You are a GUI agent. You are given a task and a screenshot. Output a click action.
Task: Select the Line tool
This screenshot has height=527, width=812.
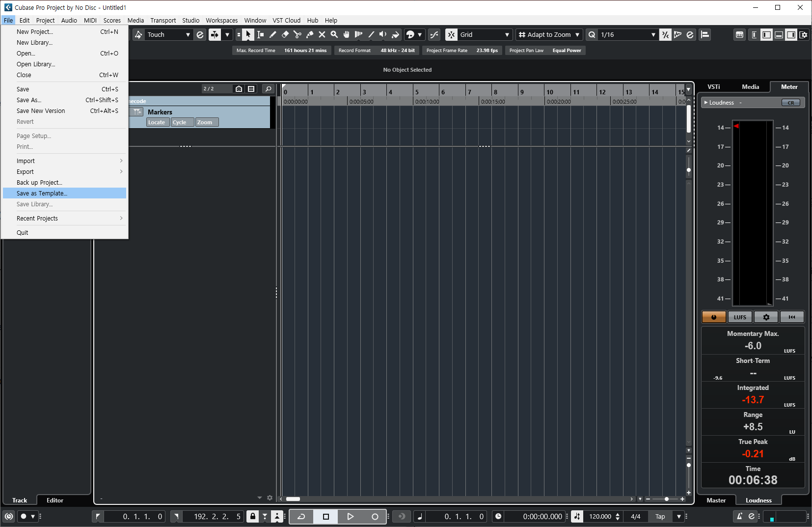[x=371, y=34]
